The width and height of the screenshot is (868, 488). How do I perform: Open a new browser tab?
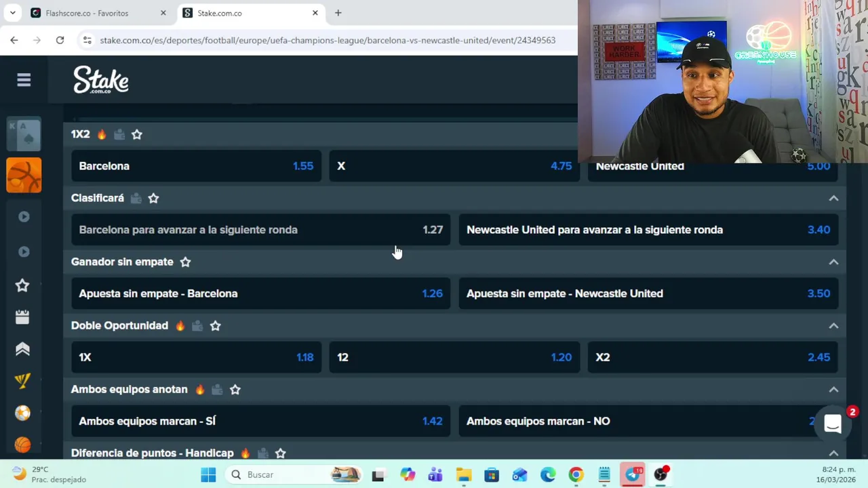(338, 13)
